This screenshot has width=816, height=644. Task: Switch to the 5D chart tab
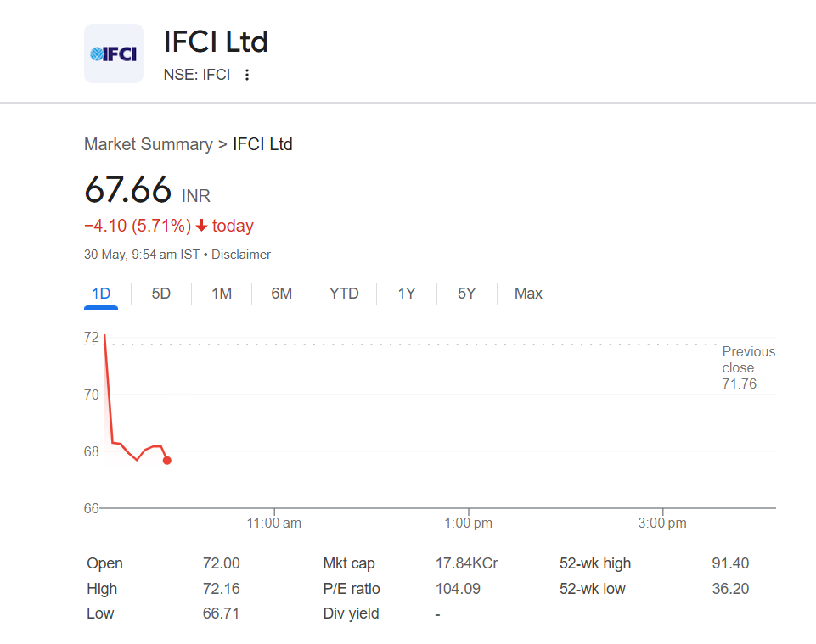click(161, 294)
